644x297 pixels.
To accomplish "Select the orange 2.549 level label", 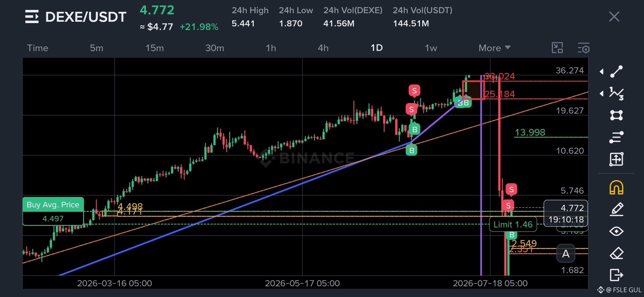I will click(524, 243).
